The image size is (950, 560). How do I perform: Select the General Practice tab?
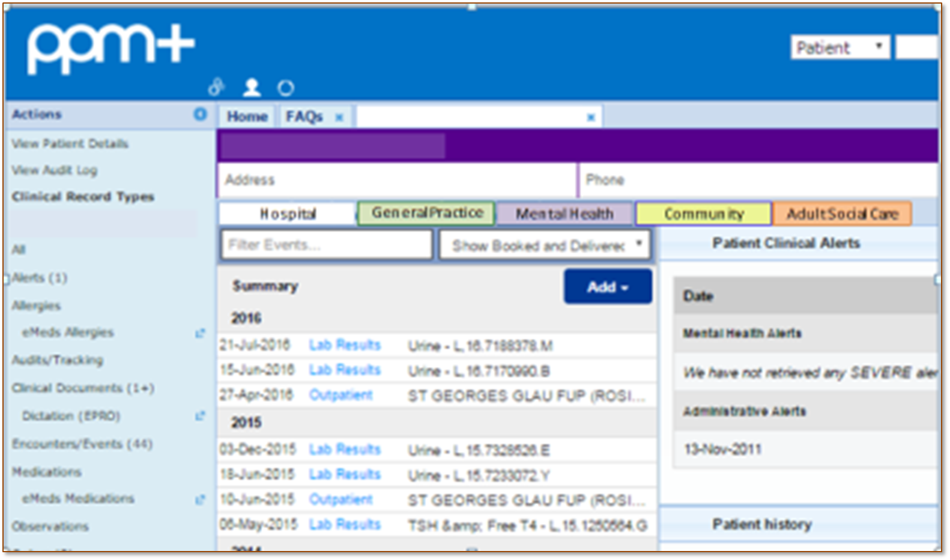pos(426,213)
